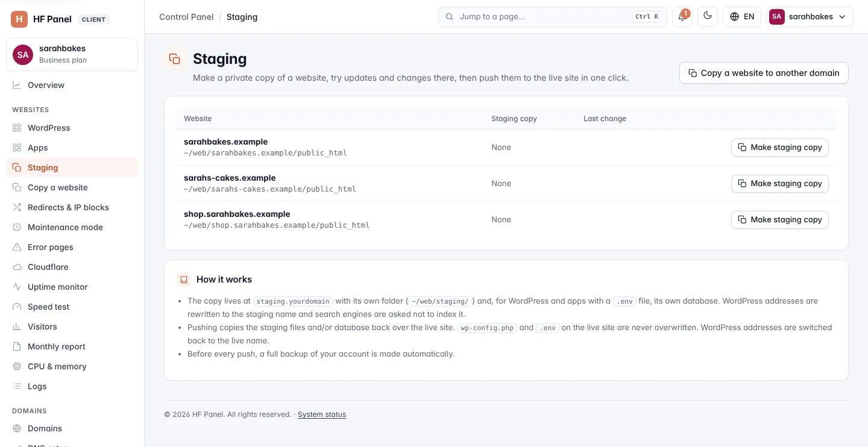Click Copy a website to another domain button
The image size is (868, 447).
click(764, 73)
